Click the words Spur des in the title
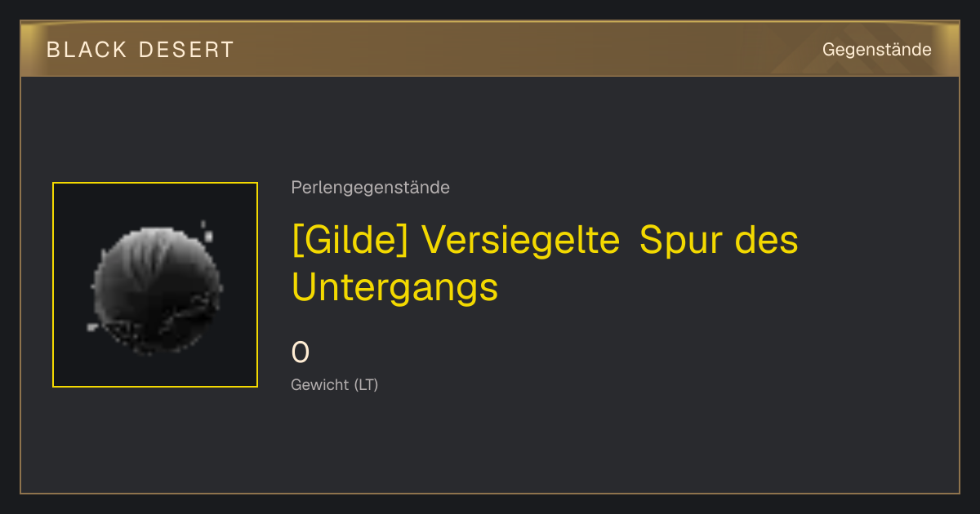This screenshot has width=980, height=514. [719, 240]
